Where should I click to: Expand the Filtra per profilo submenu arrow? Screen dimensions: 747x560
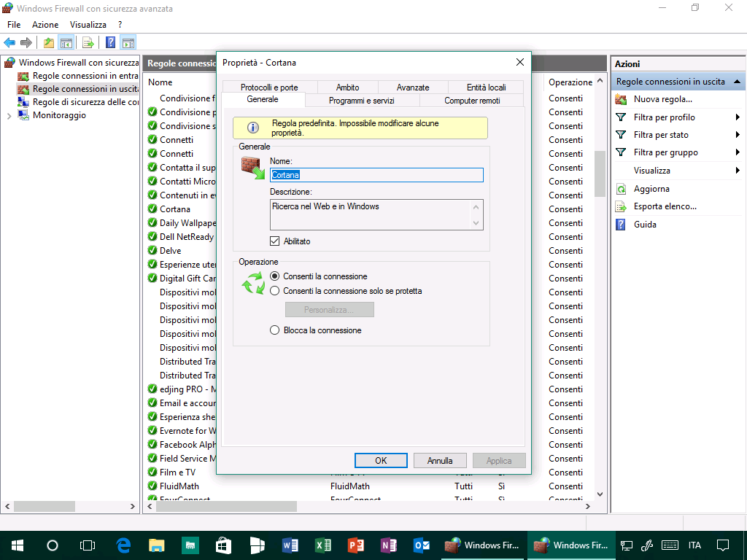(x=738, y=117)
